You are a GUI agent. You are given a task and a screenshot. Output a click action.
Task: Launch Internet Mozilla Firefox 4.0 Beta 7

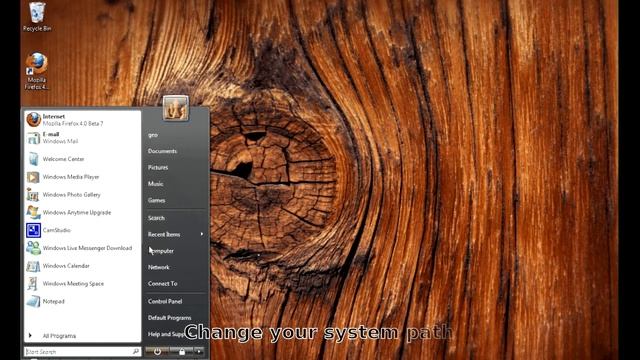pos(82,120)
